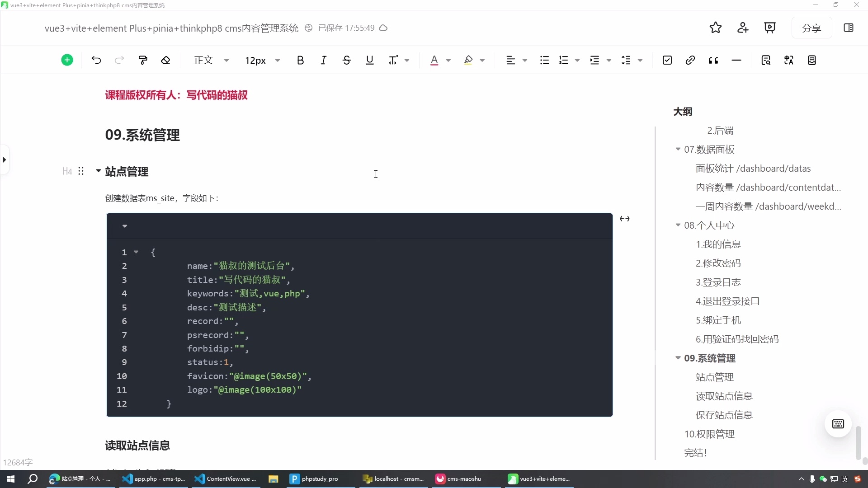Click the clear formatting eraser icon

[165, 60]
